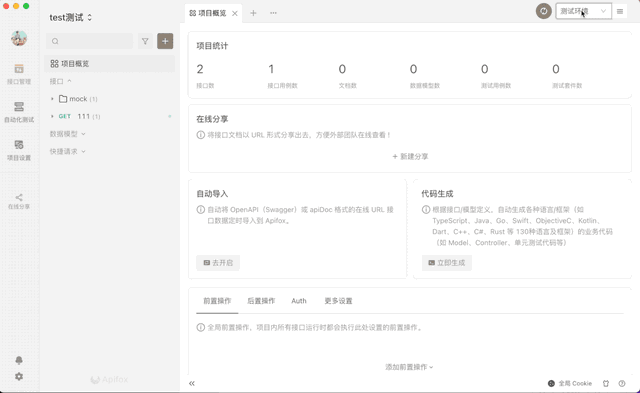This screenshot has height=393, width=640.
Task: Click into the sidebar search field
Action: pos(89,41)
